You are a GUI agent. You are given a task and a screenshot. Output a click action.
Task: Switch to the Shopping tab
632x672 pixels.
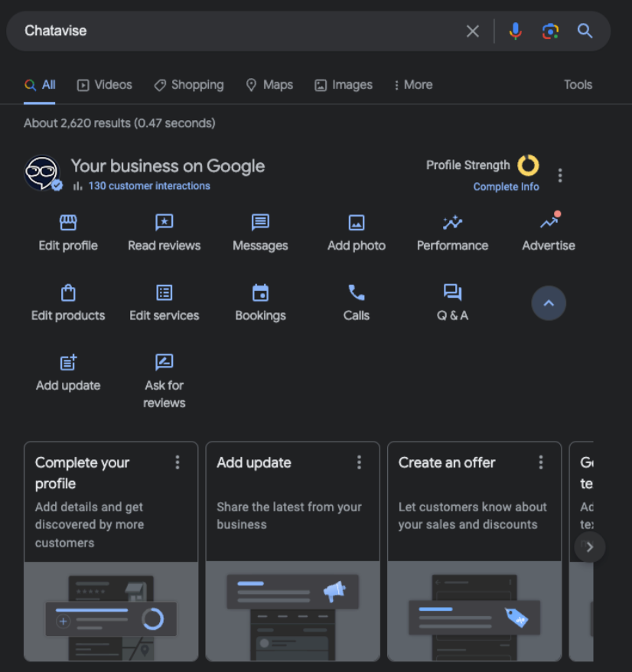click(x=189, y=85)
